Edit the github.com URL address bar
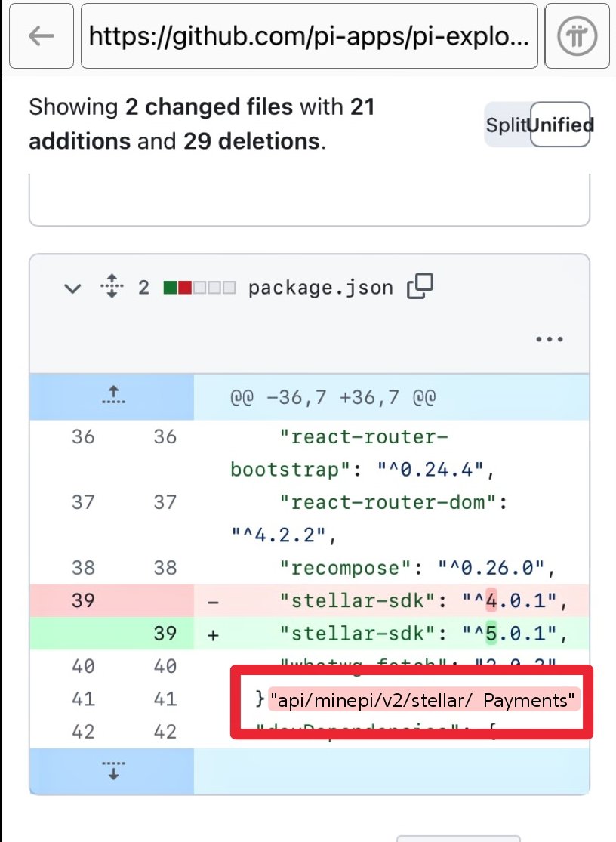This screenshot has height=842, width=616. [309, 36]
